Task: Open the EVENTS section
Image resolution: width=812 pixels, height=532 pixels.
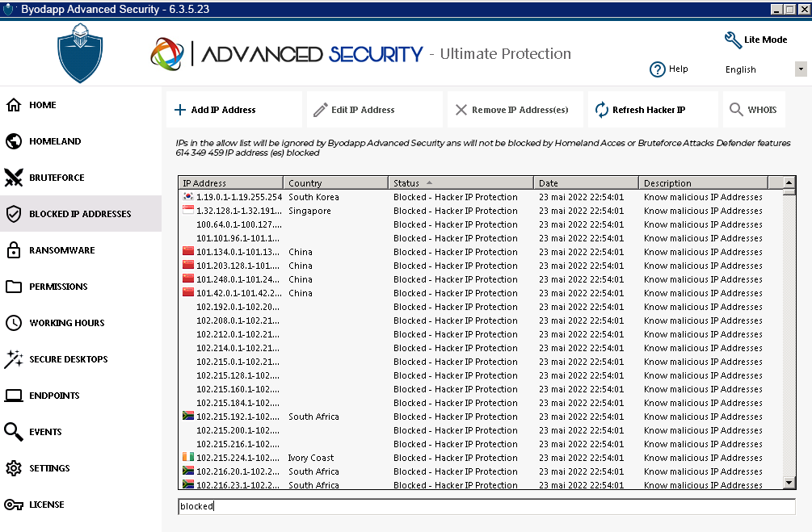Action: pos(81,432)
